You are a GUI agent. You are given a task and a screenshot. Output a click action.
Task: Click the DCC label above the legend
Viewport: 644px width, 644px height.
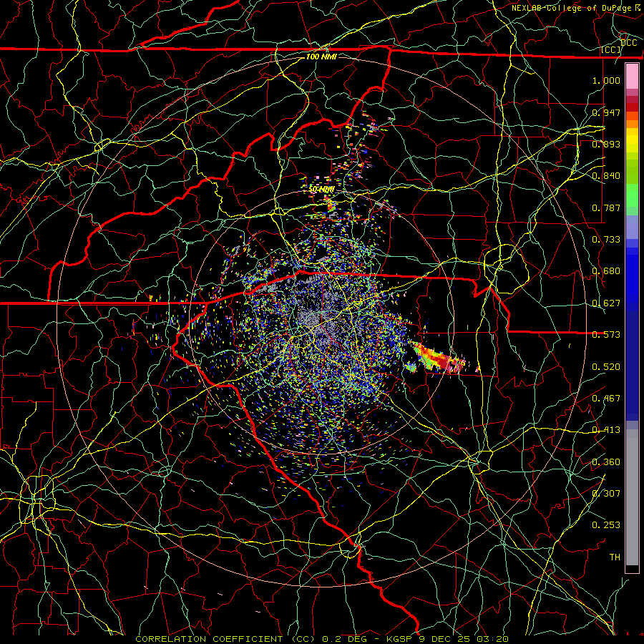pyautogui.click(x=629, y=43)
